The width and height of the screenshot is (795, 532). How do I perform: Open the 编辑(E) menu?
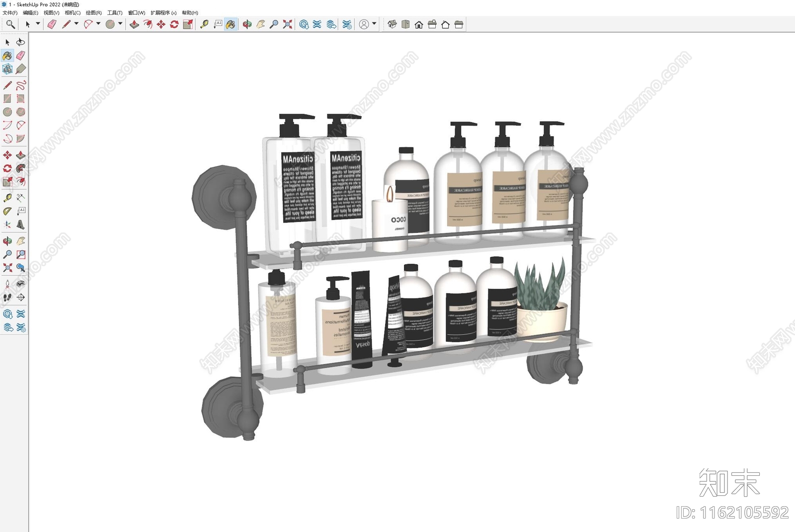[x=30, y=13]
